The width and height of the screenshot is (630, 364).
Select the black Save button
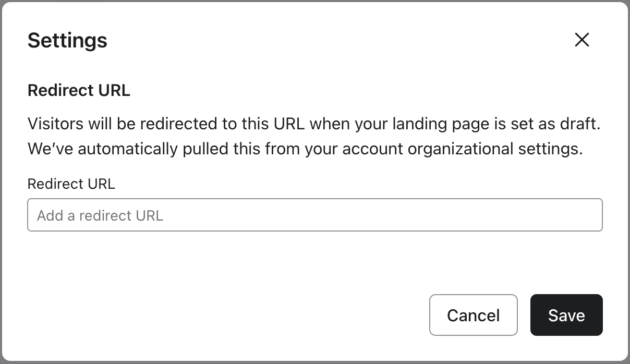pyautogui.click(x=566, y=315)
